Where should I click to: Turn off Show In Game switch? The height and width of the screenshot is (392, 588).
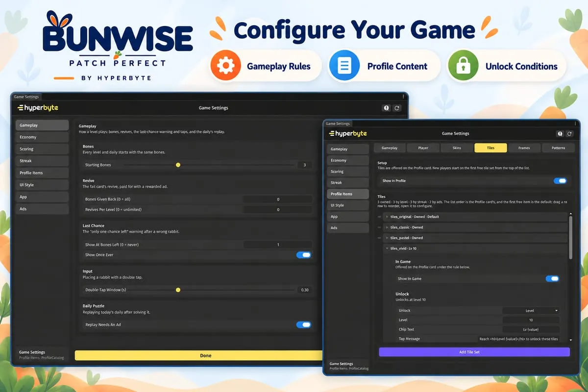552,279
